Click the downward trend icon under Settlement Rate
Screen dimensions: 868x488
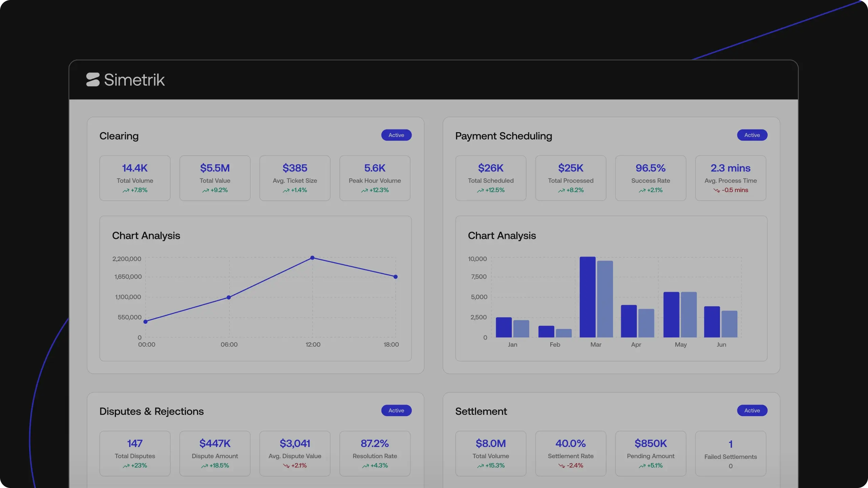click(x=561, y=466)
